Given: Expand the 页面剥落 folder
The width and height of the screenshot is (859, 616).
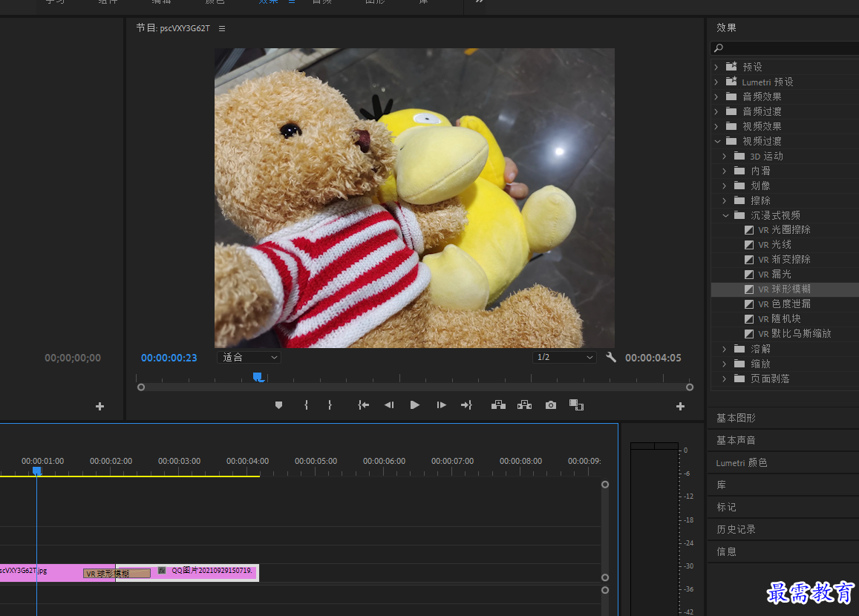Looking at the screenshot, I should point(724,379).
